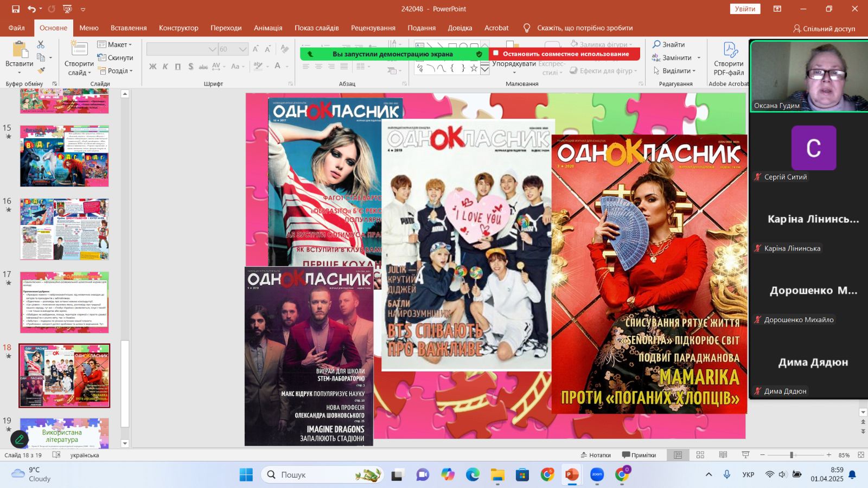Switch to the Вставлення tab
Viewport: 868px width, 488px height.
click(129, 28)
